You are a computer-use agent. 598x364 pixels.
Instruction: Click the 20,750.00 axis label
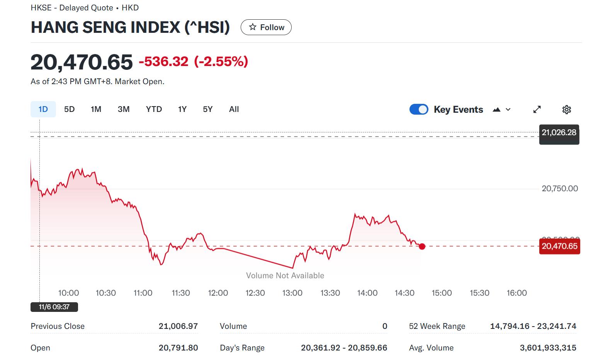click(560, 188)
